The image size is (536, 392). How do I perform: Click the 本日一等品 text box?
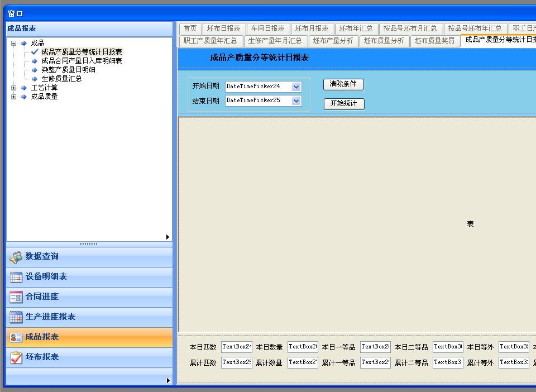click(x=375, y=347)
